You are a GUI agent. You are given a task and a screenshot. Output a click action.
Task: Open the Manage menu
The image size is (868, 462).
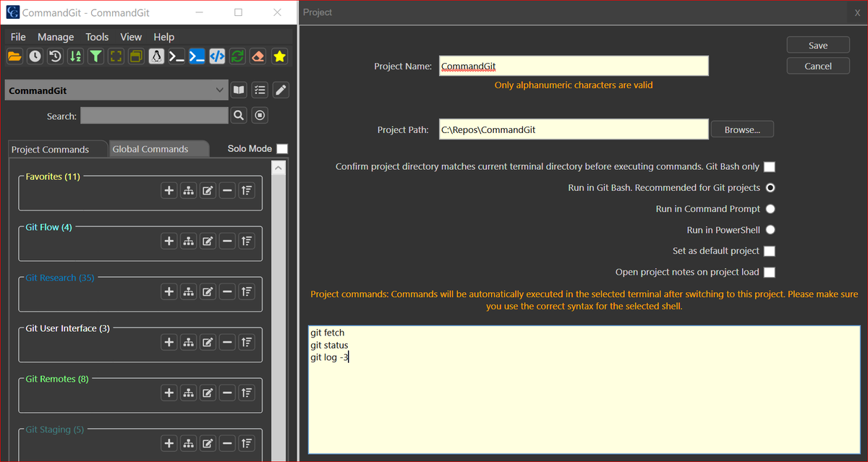point(56,36)
